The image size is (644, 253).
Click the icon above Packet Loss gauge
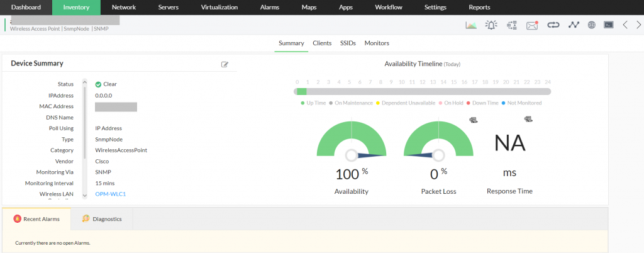[473, 120]
